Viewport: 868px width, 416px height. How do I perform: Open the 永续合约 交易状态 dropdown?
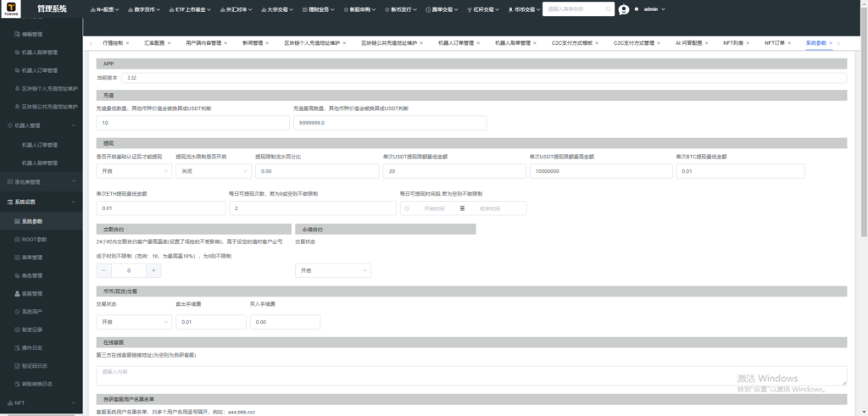[333, 270]
